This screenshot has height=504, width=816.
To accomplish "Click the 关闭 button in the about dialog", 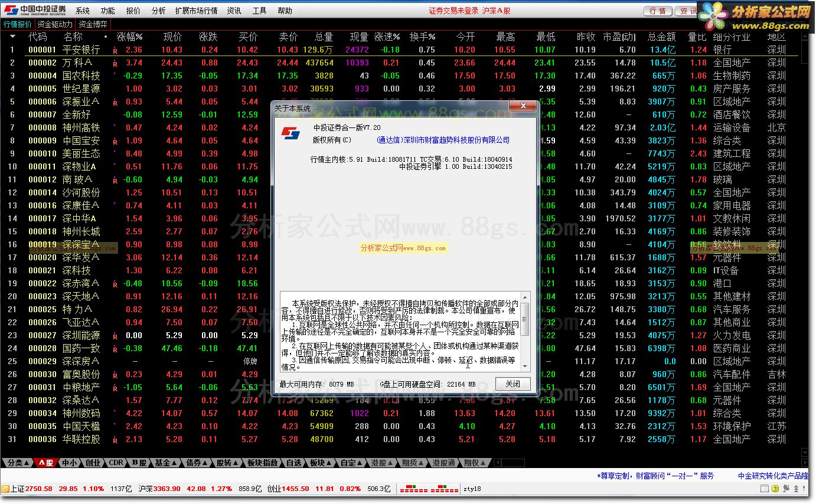I will coord(513,384).
